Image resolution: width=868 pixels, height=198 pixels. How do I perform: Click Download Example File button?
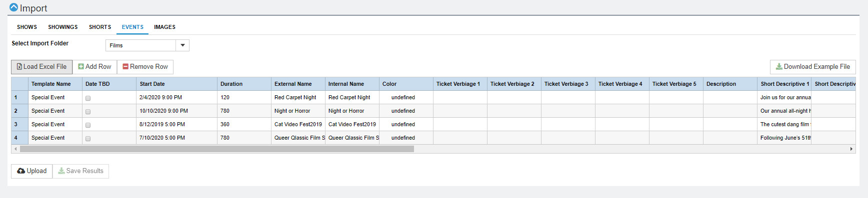(x=813, y=67)
